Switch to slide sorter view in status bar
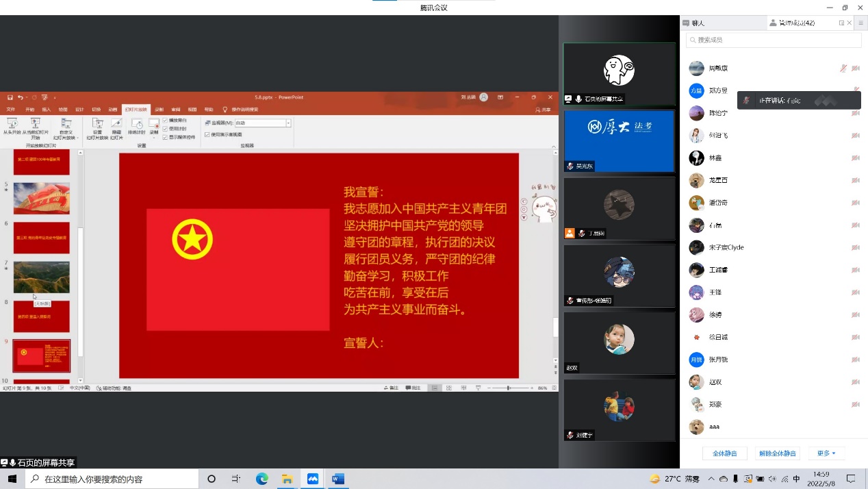 (449, 388)
